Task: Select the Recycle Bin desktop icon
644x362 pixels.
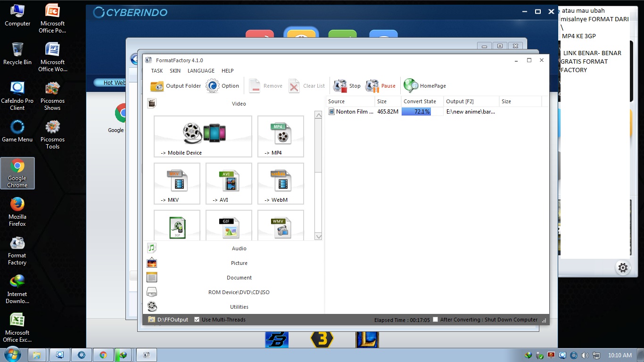Action: (x=17, y=54)
